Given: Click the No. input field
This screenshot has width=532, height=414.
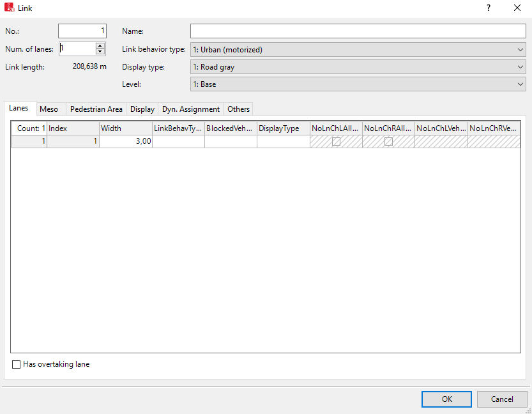Looking at the screenshot, I should tap(82, 31).
